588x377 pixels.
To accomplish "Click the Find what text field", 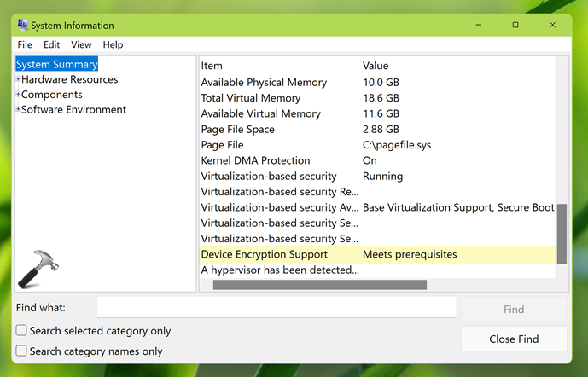I will coord(277,308).
